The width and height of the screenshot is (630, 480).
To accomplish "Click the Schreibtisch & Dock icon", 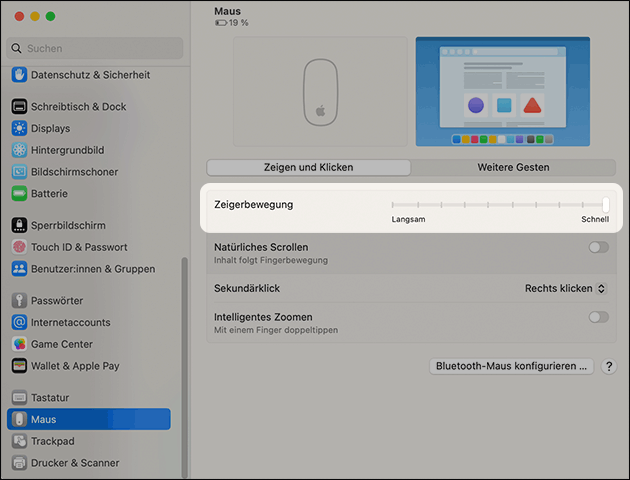I will tap(19, 107).
